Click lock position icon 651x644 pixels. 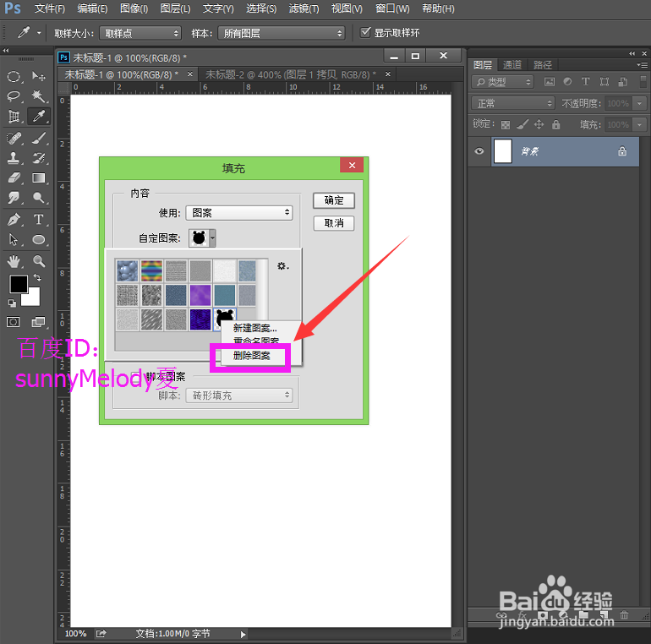[539, 124]
